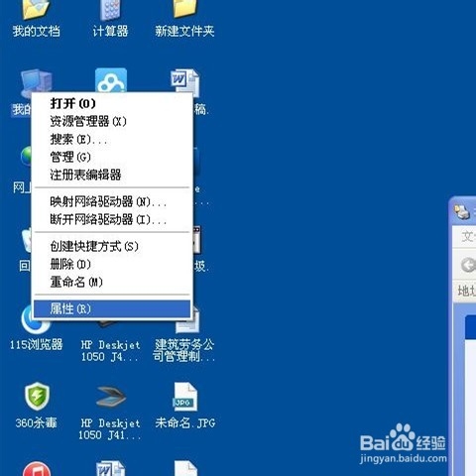Click the HP Deskjet 1050 J4... label
The height and width of the screenshot is (476, 476).
(x=110, y=351)
